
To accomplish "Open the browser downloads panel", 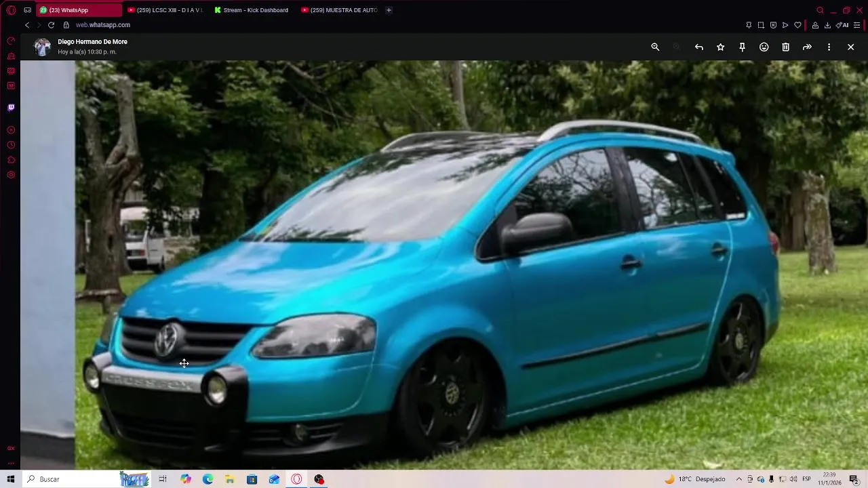I will (827, 25).
